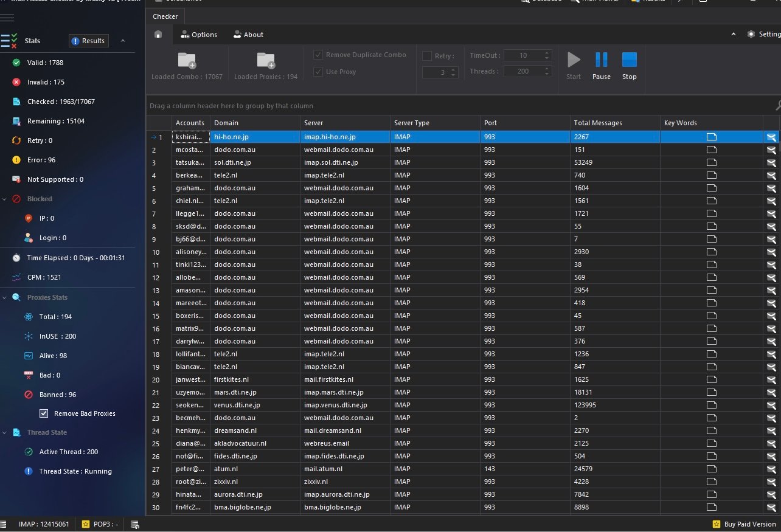Click the CPM graph icon
The height and width of the screenshot is (532, 781).
coord(16,277)
